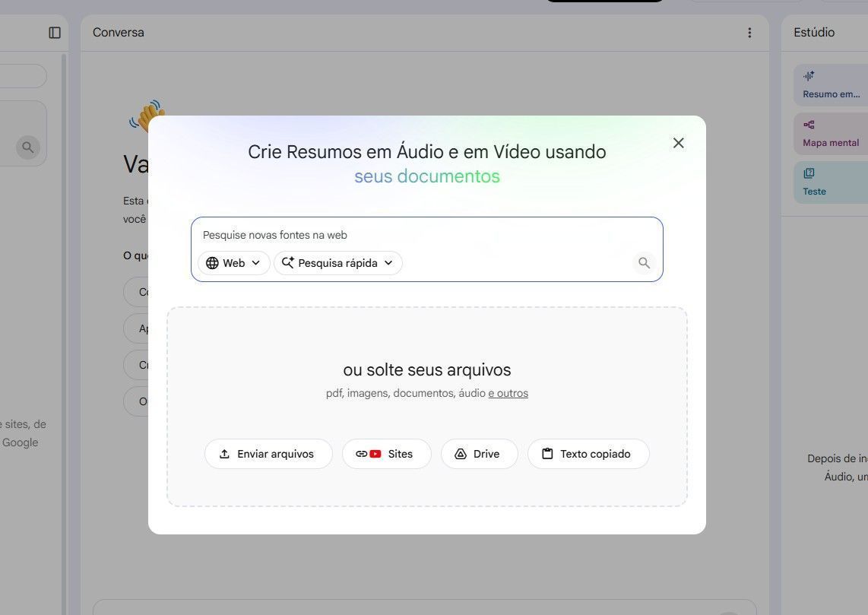Click the Estúdio panel title
The width and height of the screenshot is (868, 615).
point(814,33)
